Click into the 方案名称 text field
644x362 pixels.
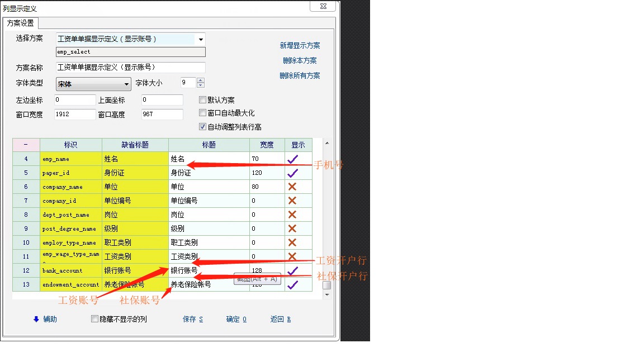pyautogui.click(x=131, y=68)
